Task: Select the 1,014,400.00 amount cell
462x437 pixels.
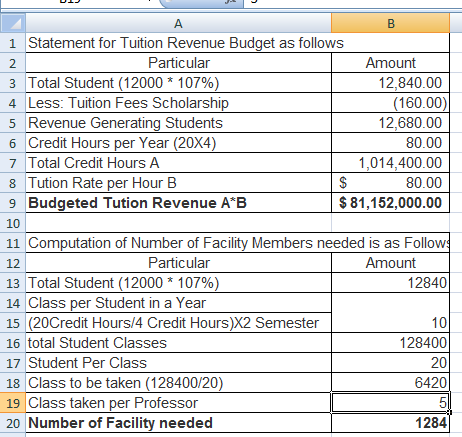Action: pos(390,163)
